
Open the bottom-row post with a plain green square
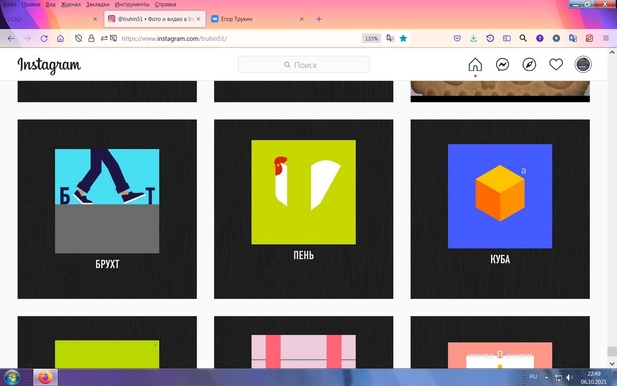tap(107, 342)
